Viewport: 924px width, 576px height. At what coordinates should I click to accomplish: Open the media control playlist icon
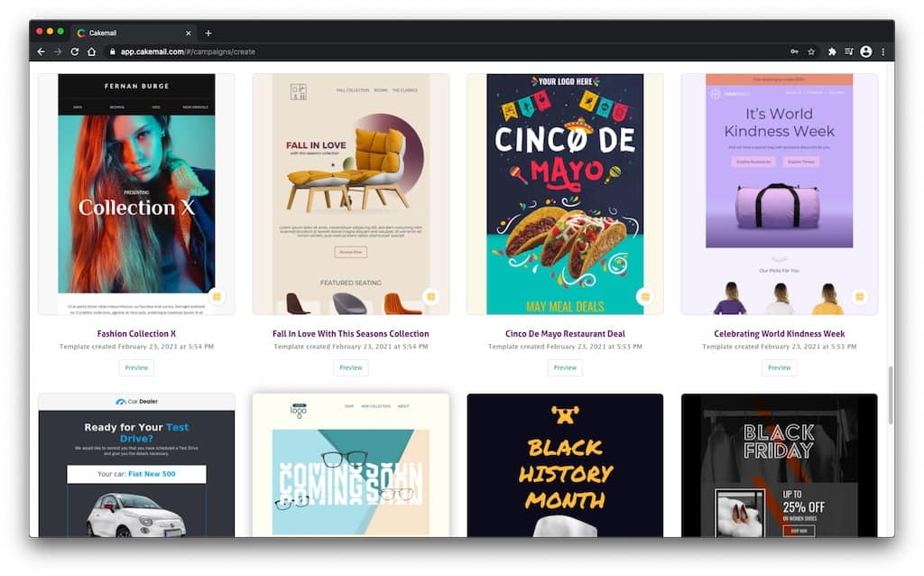tap(848, 51)
